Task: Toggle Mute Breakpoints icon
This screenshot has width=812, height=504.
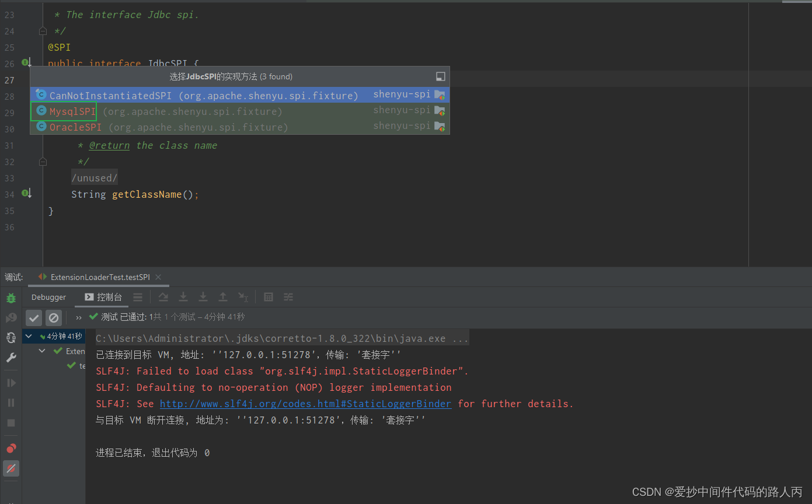Action: point(11,468)
